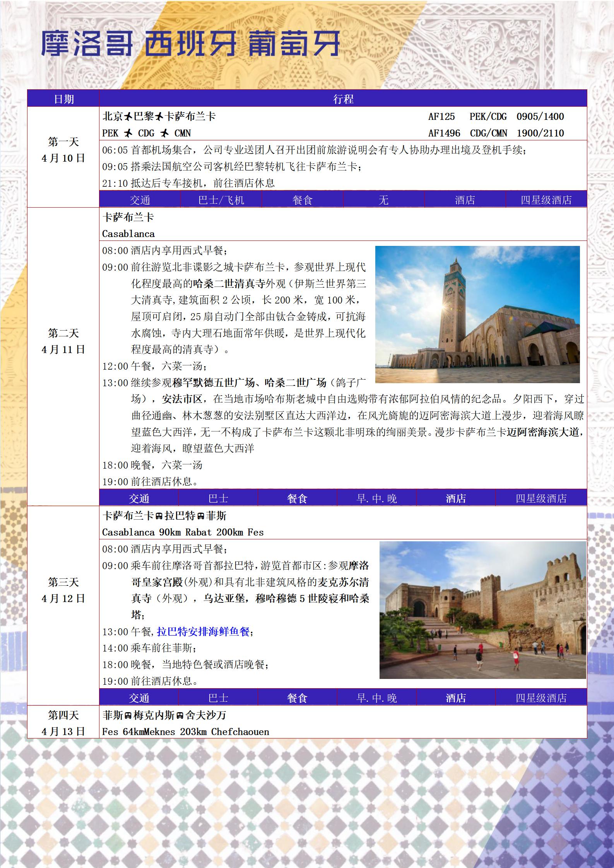Viewport: 614px width, 868px height.
Task: Click 交通 label in the 4月12日 row
Action: pos(139,698)
